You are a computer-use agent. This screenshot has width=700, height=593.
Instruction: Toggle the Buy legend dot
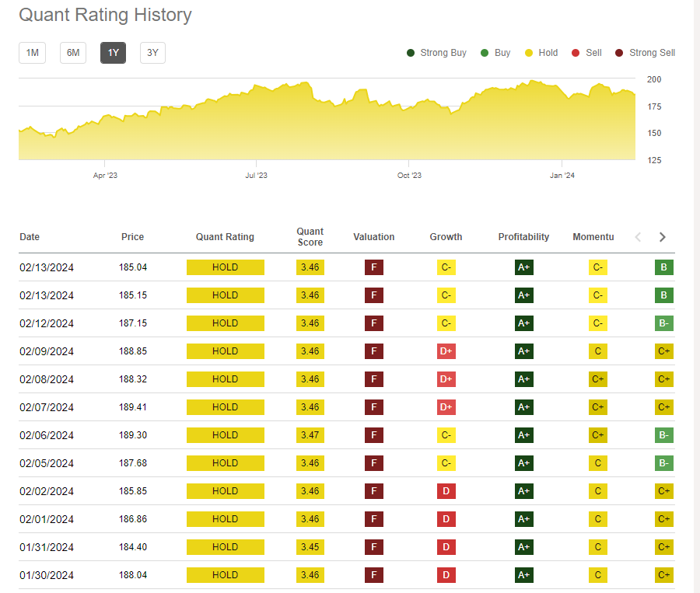click(x=485, y=53)
